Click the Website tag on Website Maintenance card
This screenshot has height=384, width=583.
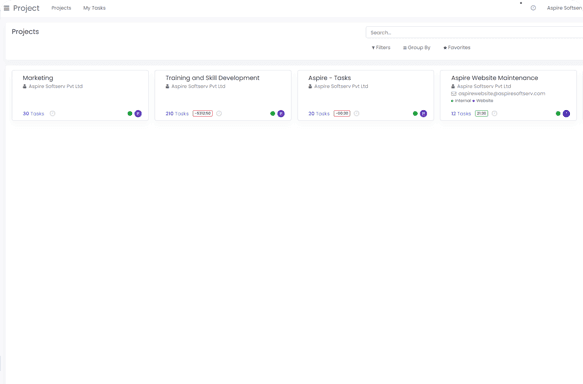click(484, 101)
